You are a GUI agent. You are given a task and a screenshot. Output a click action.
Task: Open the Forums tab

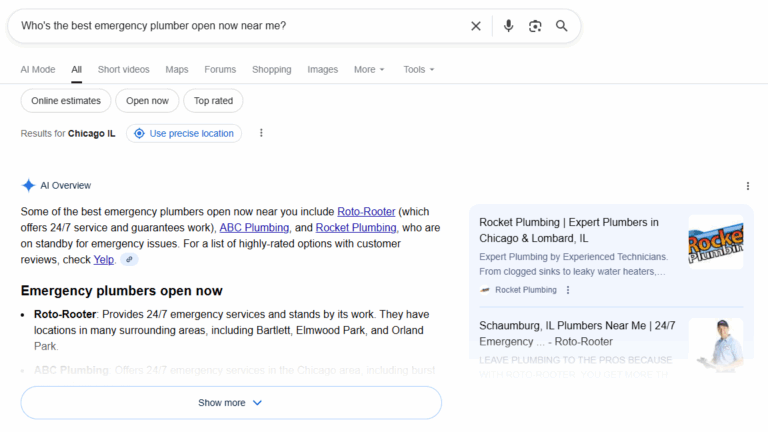(220, 70)
